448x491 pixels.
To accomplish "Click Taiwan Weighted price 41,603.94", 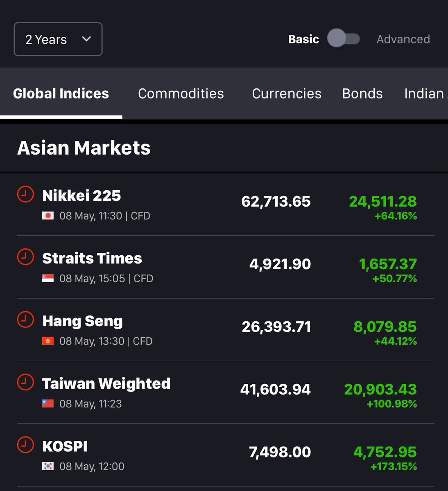I will (276, 389).
